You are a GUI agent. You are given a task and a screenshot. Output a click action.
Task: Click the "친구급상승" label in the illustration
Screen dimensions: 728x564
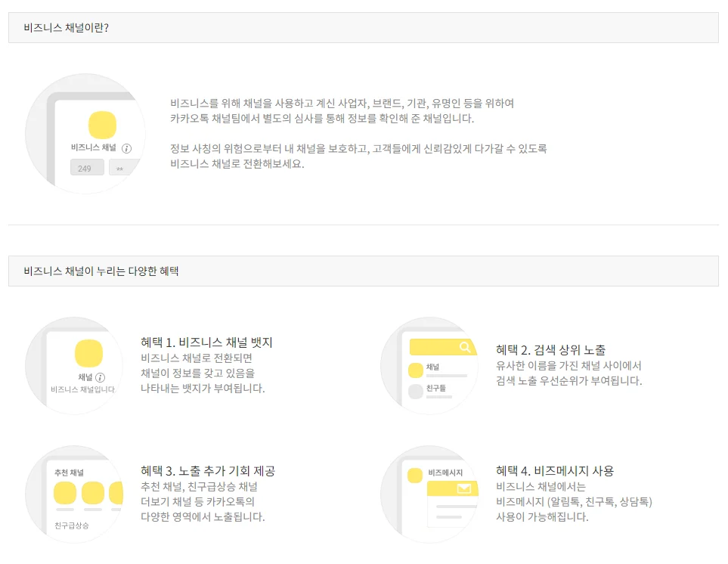tap(71, 525)
